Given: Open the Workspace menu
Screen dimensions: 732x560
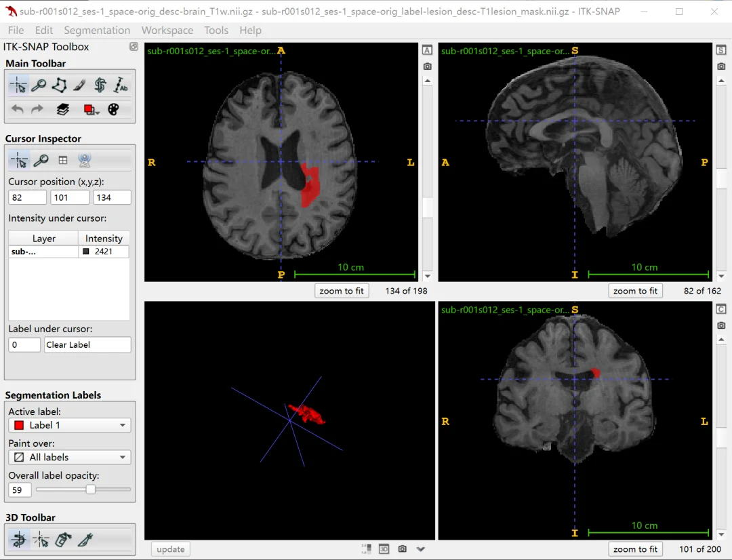Looking at the screenshot, I should pos(167,31).
